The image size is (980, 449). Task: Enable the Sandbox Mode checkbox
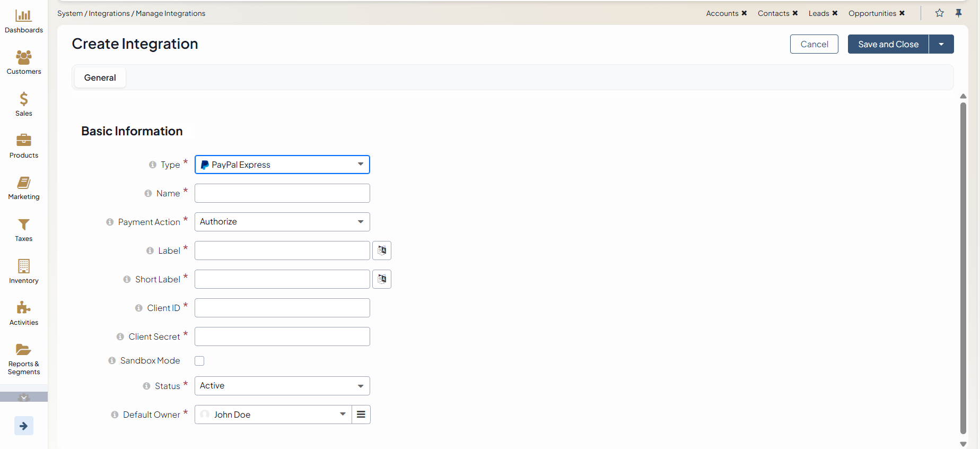(199, 361)
